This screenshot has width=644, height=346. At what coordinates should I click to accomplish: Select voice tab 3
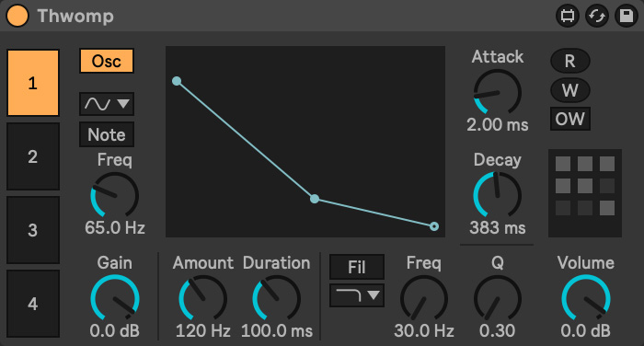coord(33,230)
